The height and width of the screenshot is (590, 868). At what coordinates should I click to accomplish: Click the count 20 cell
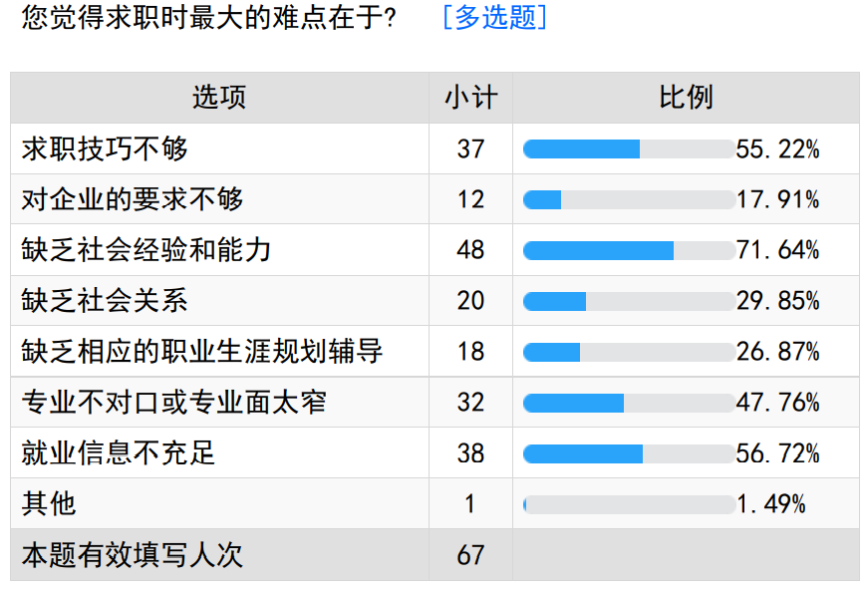click(x=470, y=301)
